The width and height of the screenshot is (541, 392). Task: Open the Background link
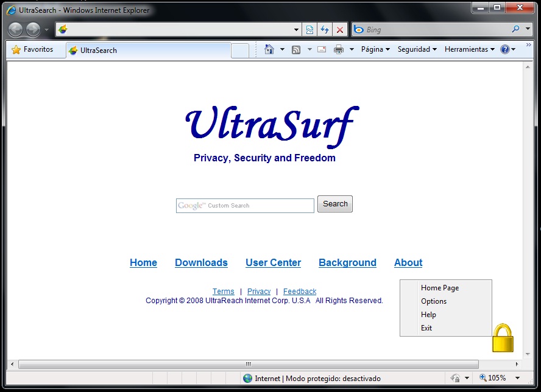pyautogui.click(x=347, y=263)
